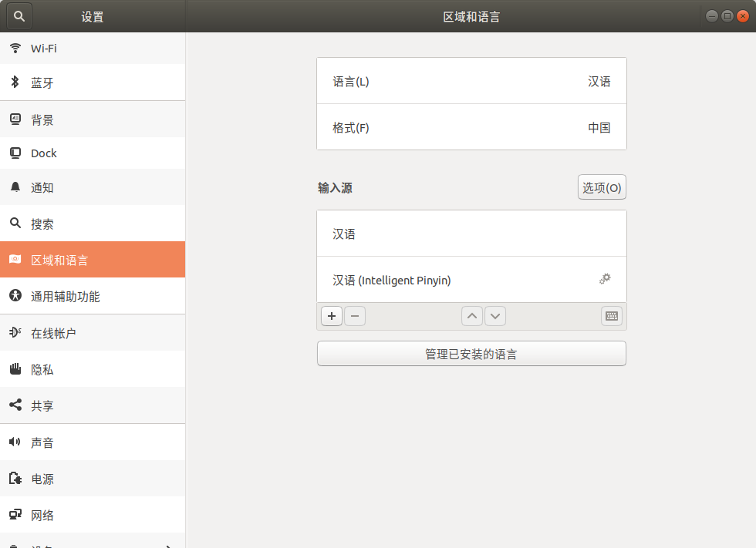Click 管理已安装的语言 button
The height and width of the screenshot is (548, 756).
coord(471,354)
